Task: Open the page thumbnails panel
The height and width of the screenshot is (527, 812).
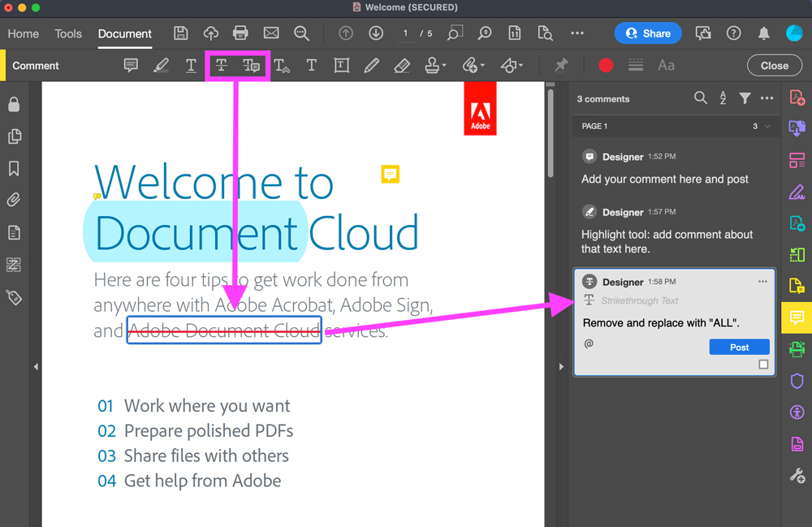Action: 14,136
